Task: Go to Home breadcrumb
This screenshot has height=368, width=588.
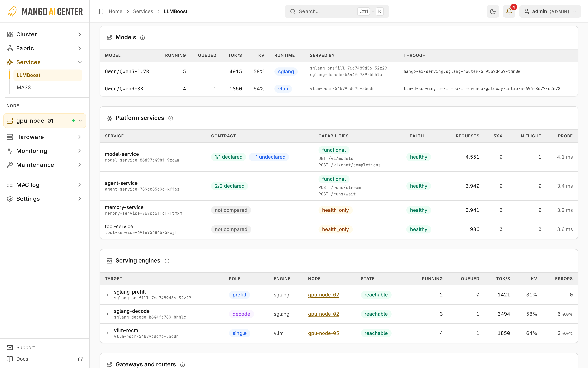Action: (115, 11)
